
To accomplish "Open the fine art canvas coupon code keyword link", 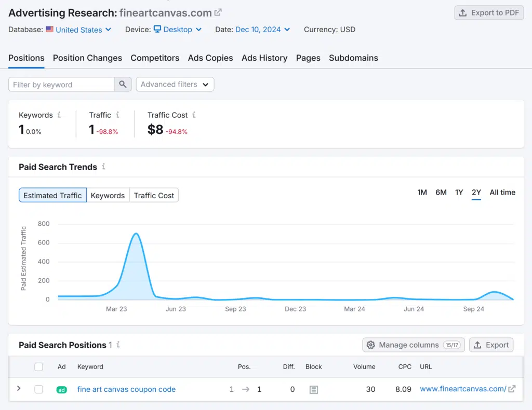I will [126, 389].
